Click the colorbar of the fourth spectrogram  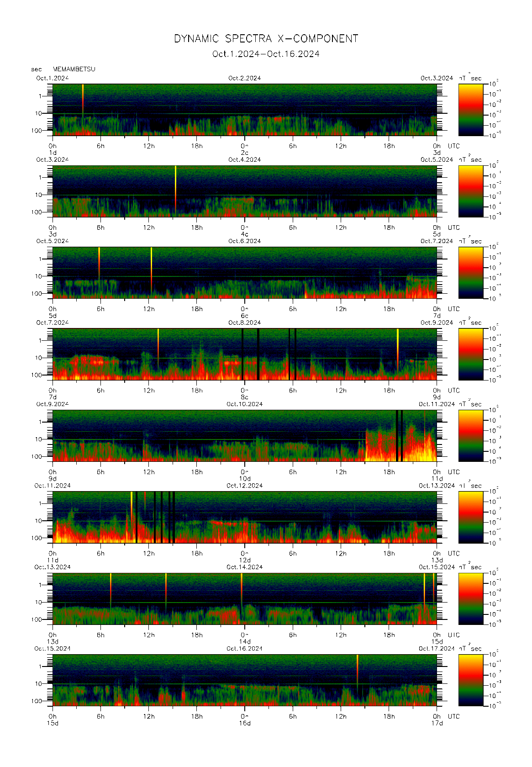[x=470, y=354]
